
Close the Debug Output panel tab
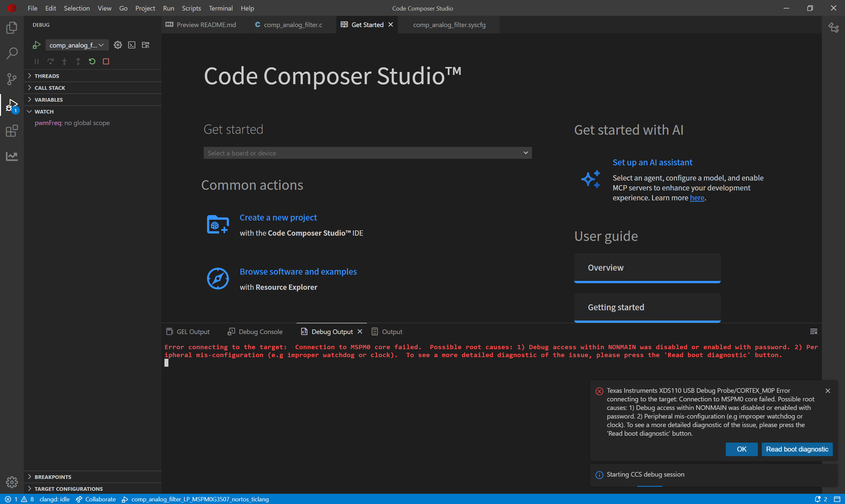pos(360,331)
